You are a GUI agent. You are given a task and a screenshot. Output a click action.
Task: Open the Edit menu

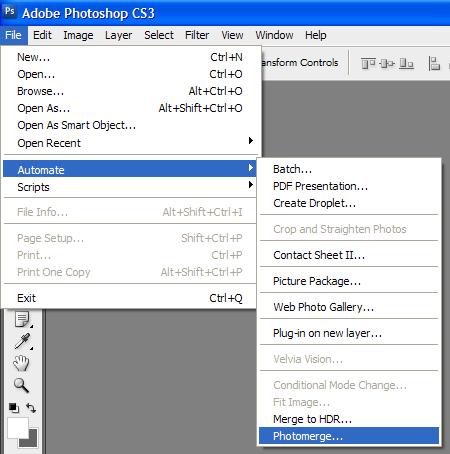[42, 35]
